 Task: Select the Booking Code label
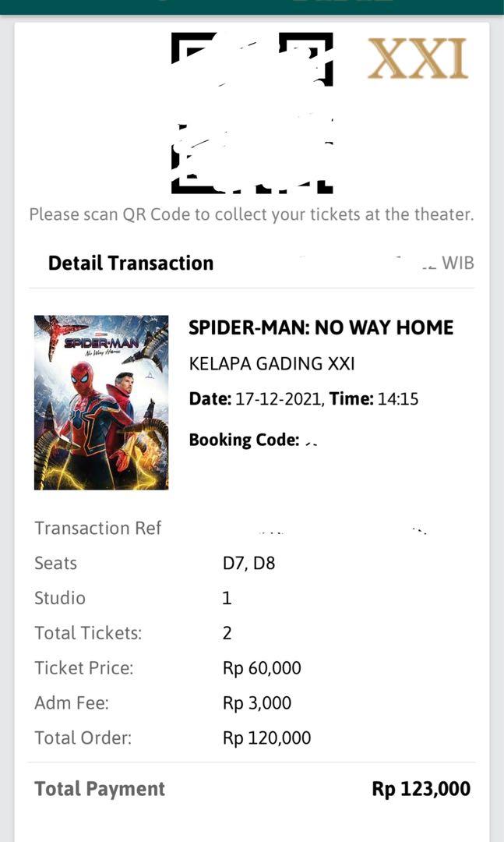click(244, 440)
